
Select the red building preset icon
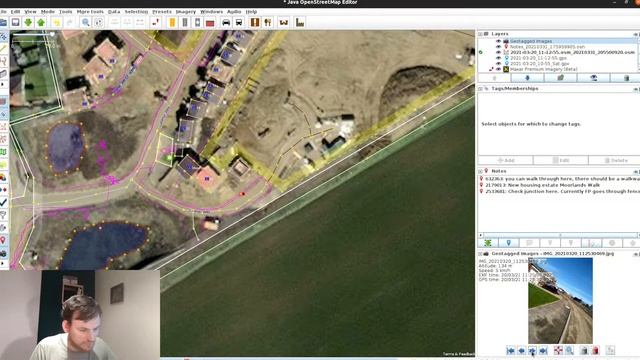[x=210, y=22]
